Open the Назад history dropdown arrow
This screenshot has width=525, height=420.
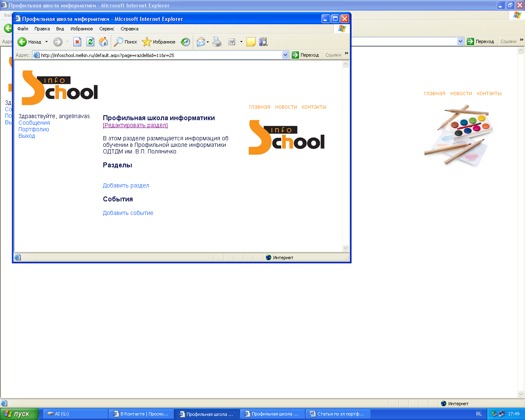click(46, 42)
